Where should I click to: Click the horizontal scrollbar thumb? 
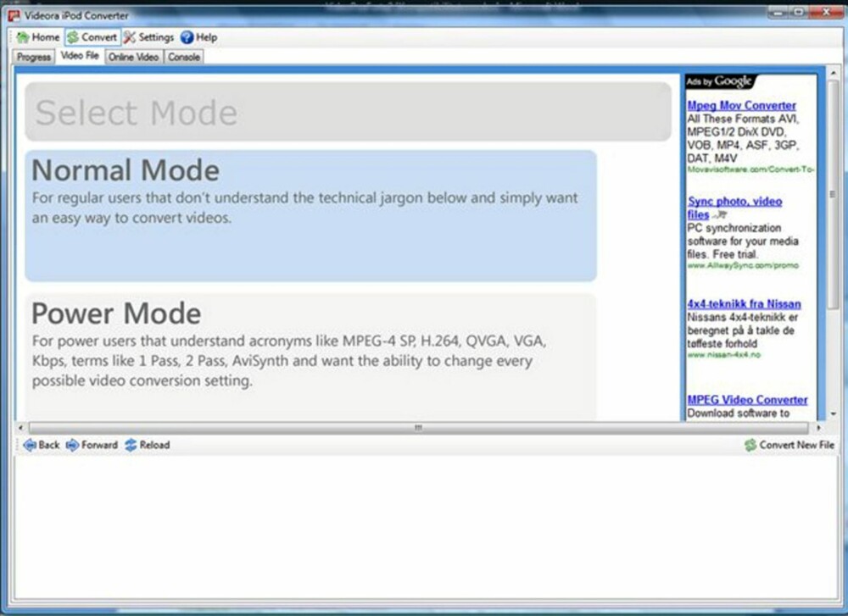[419, 428]
